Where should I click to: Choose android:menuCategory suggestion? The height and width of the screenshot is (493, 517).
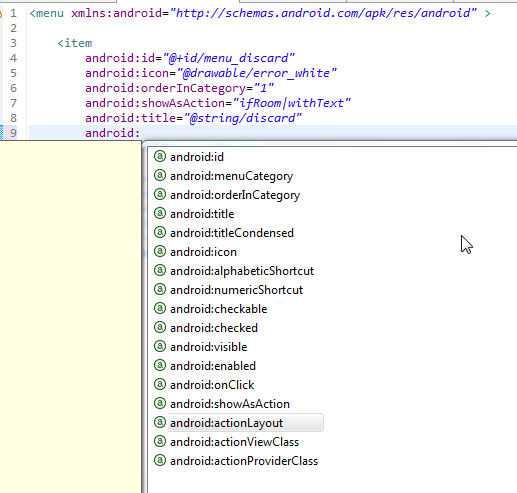[232, 176]
